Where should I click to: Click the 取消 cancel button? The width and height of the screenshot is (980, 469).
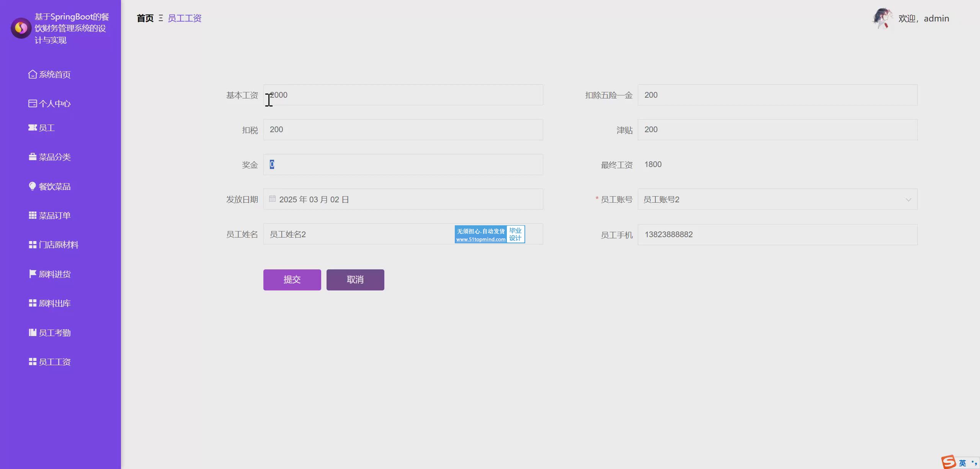point(355,280)
